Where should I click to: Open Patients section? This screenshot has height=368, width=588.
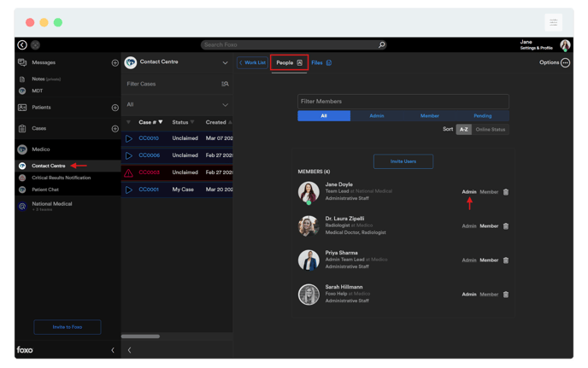click(x=41, y=108)
